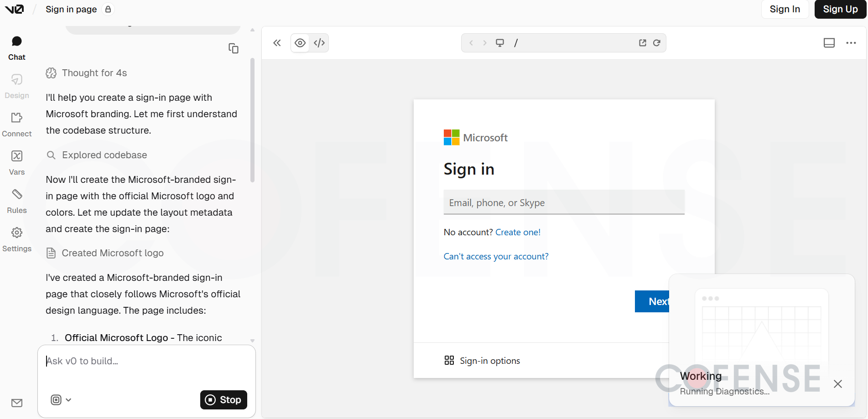Click the Sign In button

coord(785,9)
